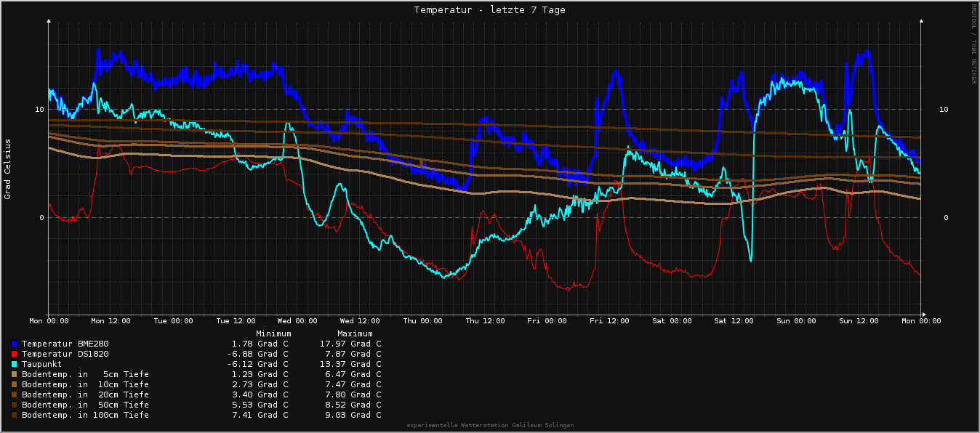Select the Wed 00:00 time axis marker

click(x=297, y=320)
